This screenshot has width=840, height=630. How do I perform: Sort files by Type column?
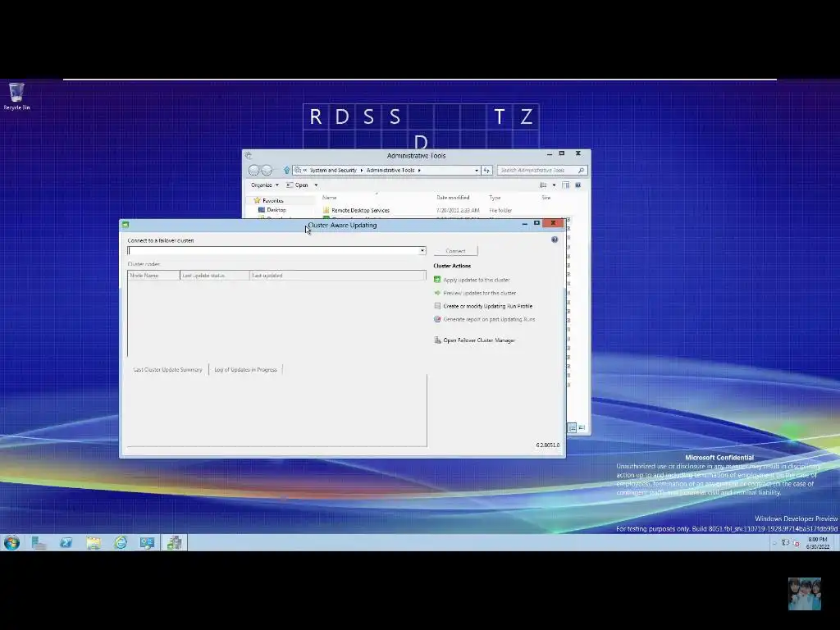tap(495, 198)
